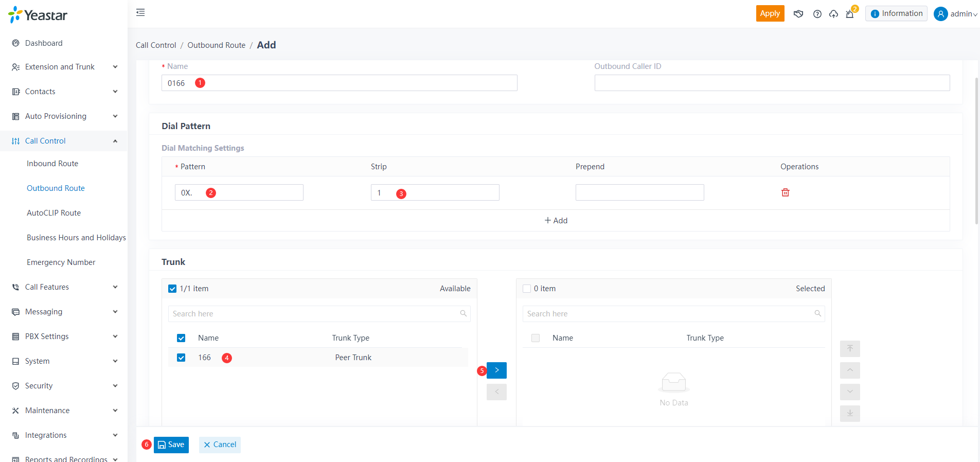This screenshot has height=462, width=980.
Task: Move selected trunk to Selected list
Action: pos(496,370)
